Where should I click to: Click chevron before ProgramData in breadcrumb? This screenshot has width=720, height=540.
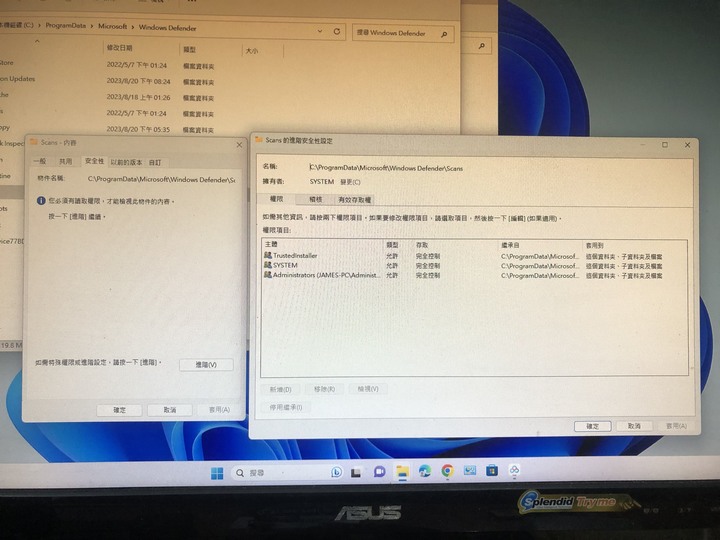(x=40, y=25)
